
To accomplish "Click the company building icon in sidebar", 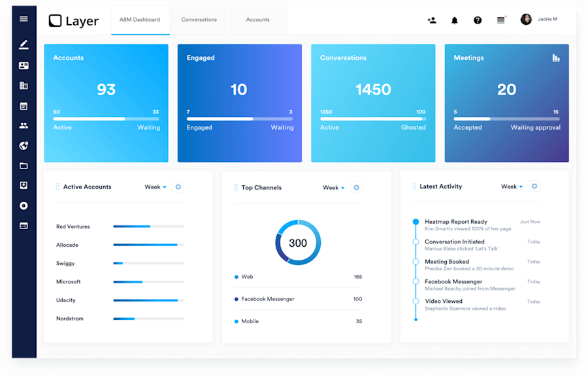I will [24, 85].
